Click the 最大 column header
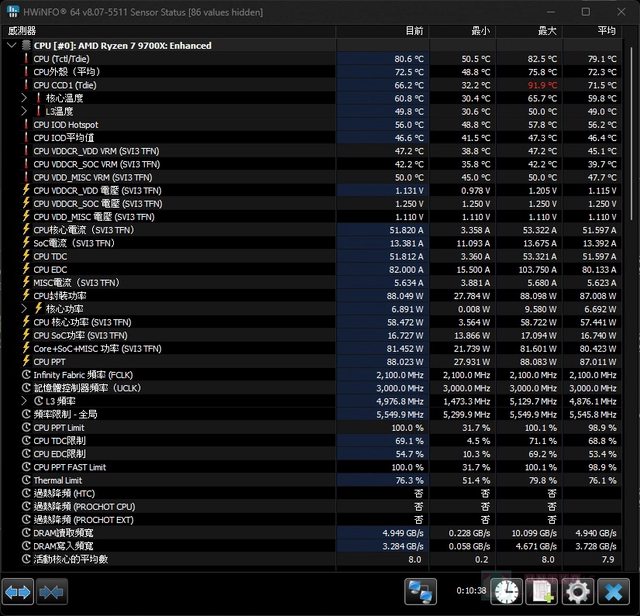 point(545,32)
